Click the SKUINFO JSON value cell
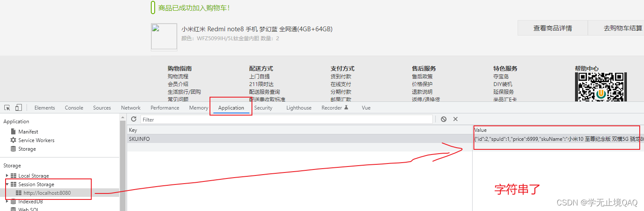644x211 pixels. (558, 139)
